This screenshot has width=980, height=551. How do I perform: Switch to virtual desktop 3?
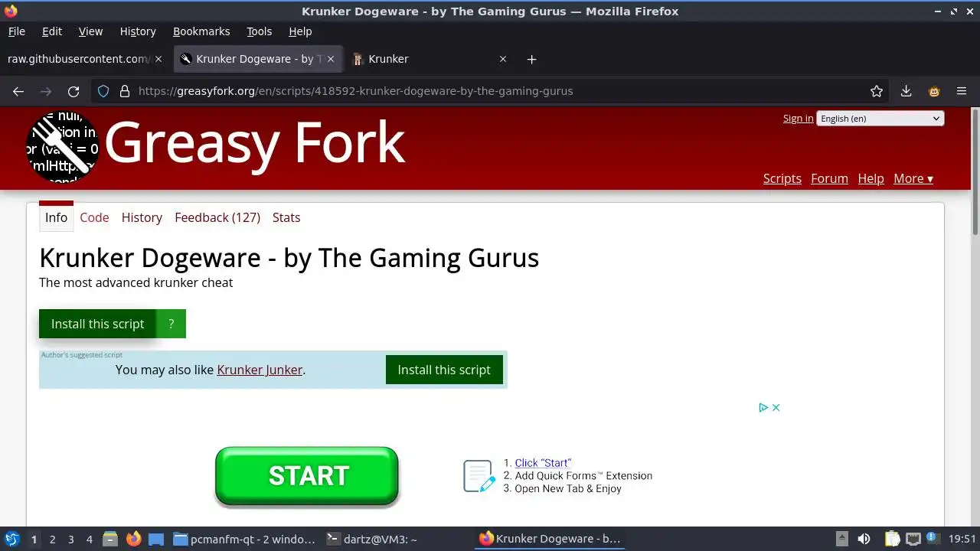pyautogui.click(x=70, y=539)
